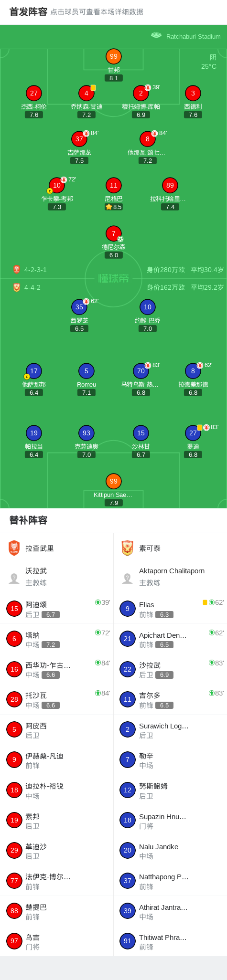Select blue player 93 克劳迪奥
The image size is (227, 980).
86,433
